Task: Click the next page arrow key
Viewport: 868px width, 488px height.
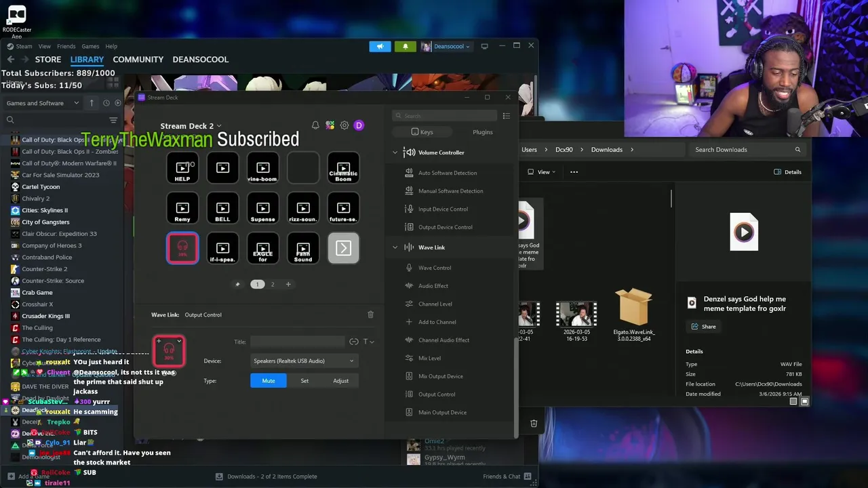Action: (x=343, y=249)
